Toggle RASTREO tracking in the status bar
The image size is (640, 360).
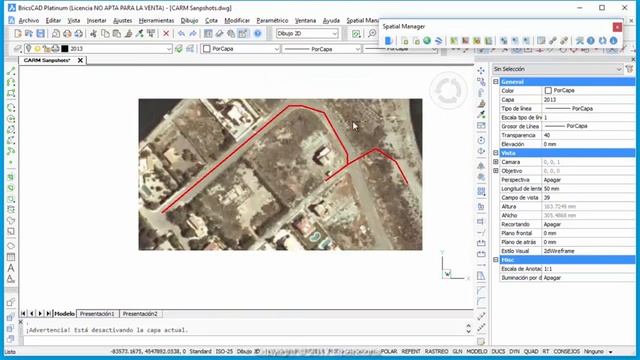tap(436, 351)
